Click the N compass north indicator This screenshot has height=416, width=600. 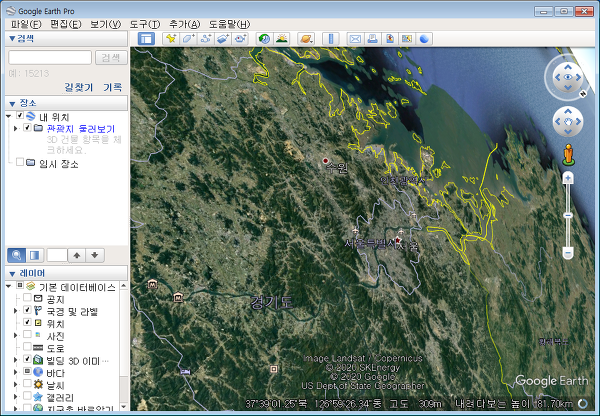583,93
